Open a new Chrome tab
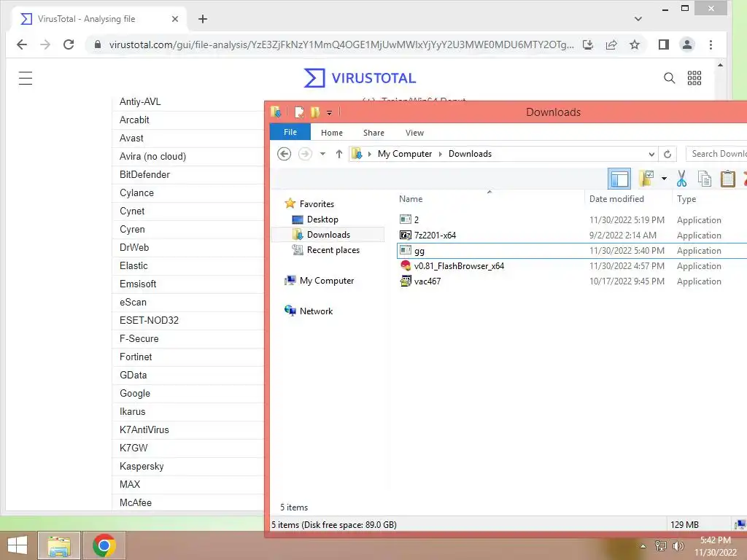This screenshot has height=560, width=747. (203, 19)
